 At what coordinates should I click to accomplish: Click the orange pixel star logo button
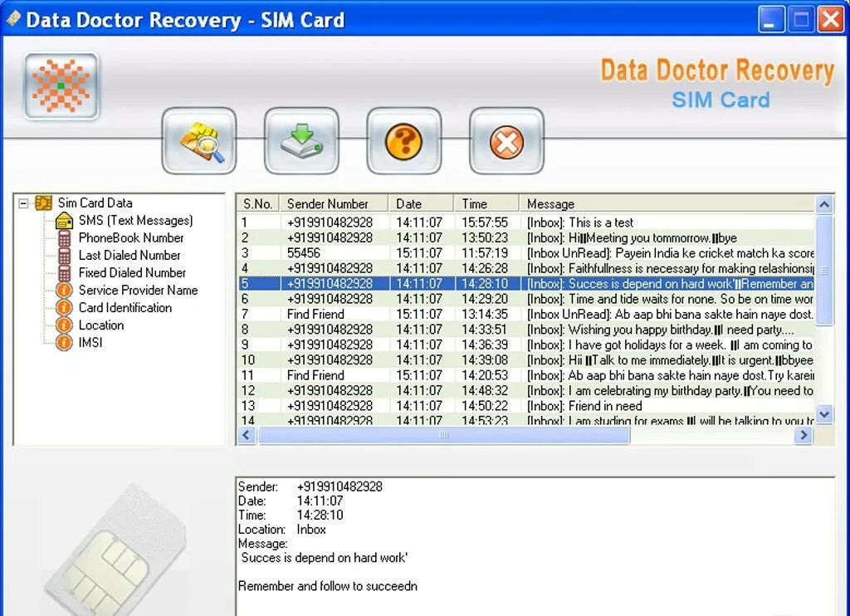[x=61, y=86]
